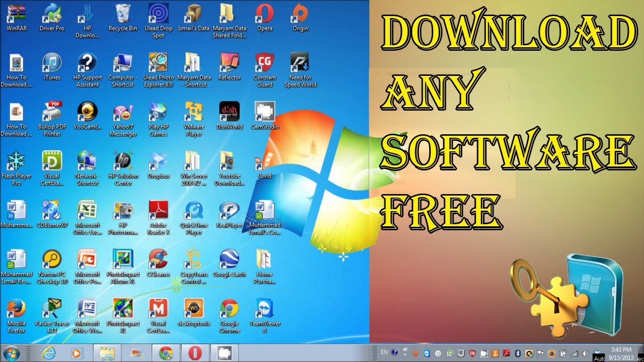
Task: Open Norton PC Checkup 3.0
Action: pyautogui.click(x=52, y=267)
